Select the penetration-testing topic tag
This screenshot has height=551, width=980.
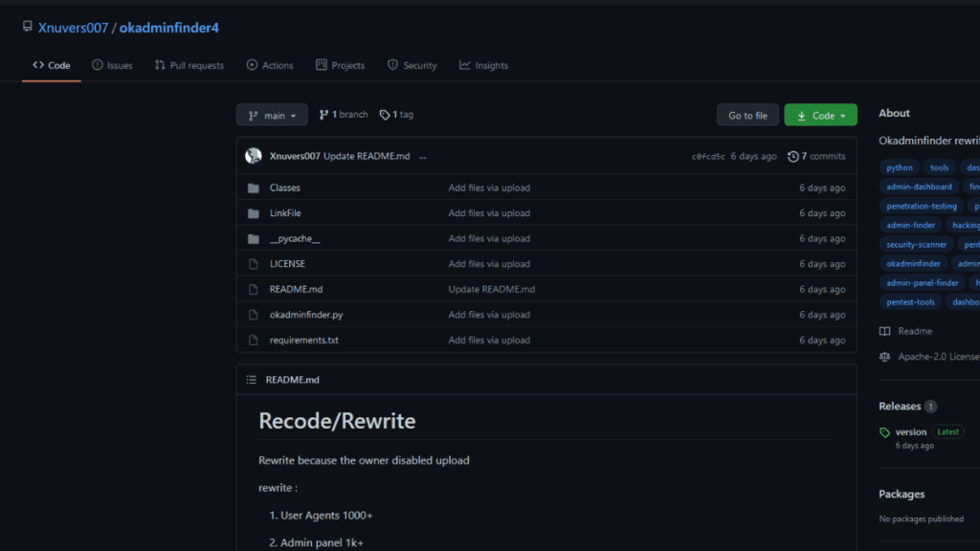(922, 207)
